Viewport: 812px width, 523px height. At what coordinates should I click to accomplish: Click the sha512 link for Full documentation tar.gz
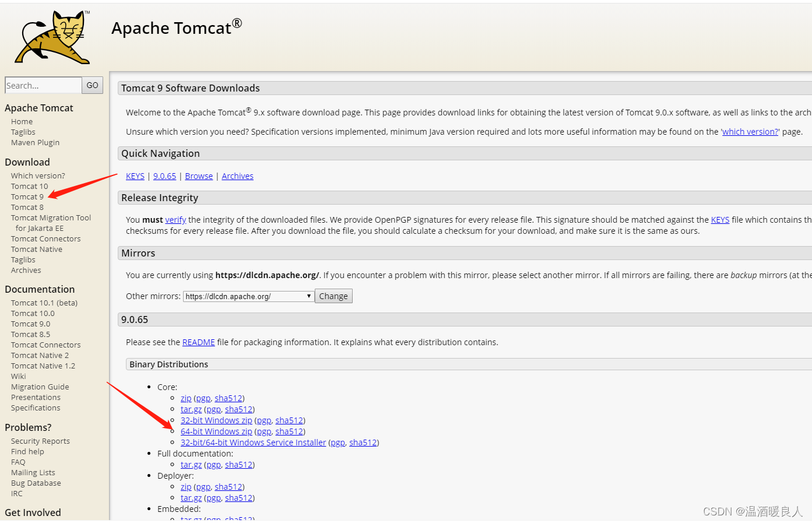tap(239, 465)
